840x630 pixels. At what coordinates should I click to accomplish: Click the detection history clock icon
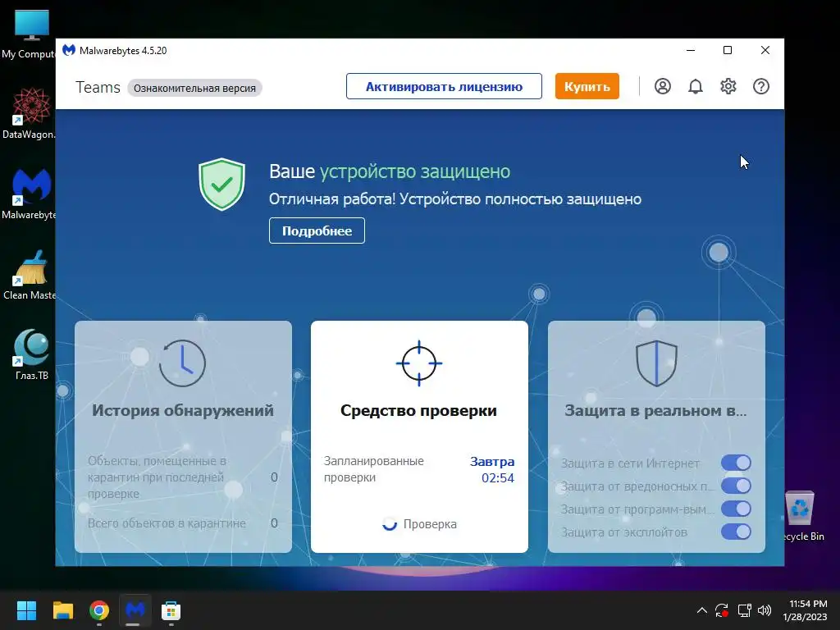coord(182,363)
